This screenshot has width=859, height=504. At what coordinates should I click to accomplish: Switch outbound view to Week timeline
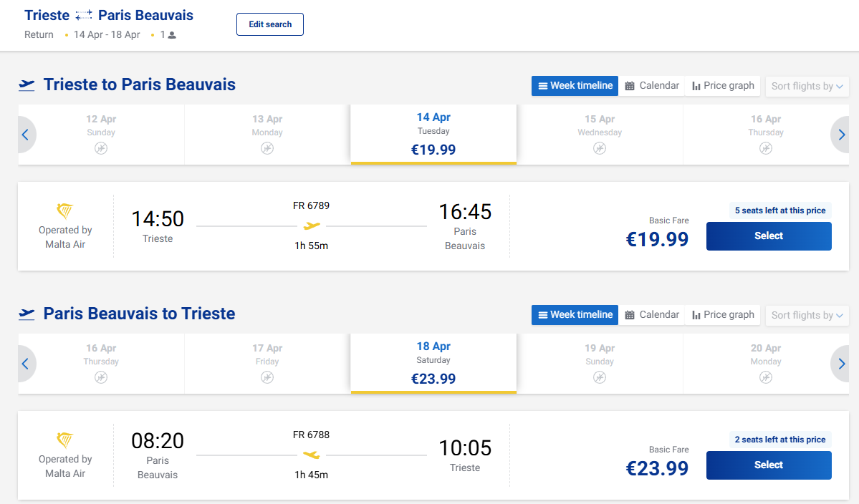coord(575,86)
